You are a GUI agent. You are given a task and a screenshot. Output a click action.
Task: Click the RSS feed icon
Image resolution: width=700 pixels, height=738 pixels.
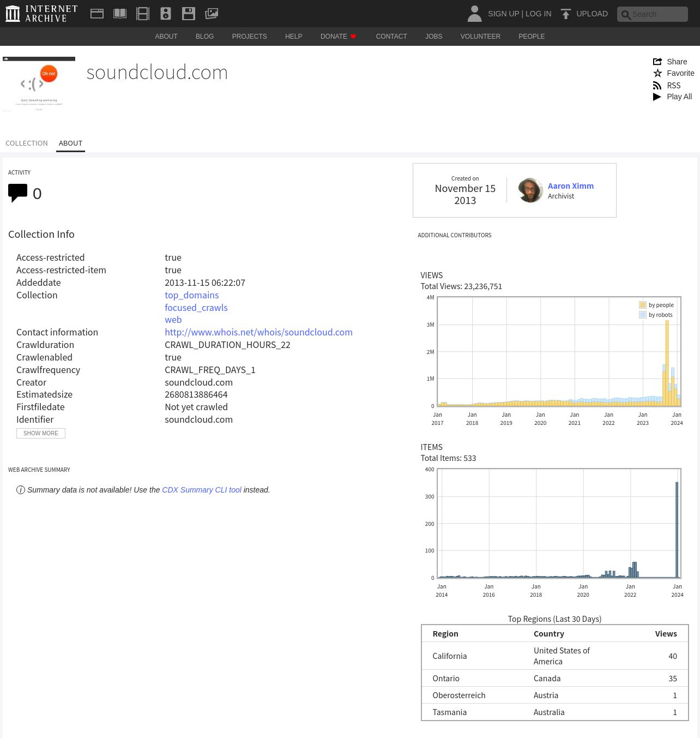pos(657,86)
